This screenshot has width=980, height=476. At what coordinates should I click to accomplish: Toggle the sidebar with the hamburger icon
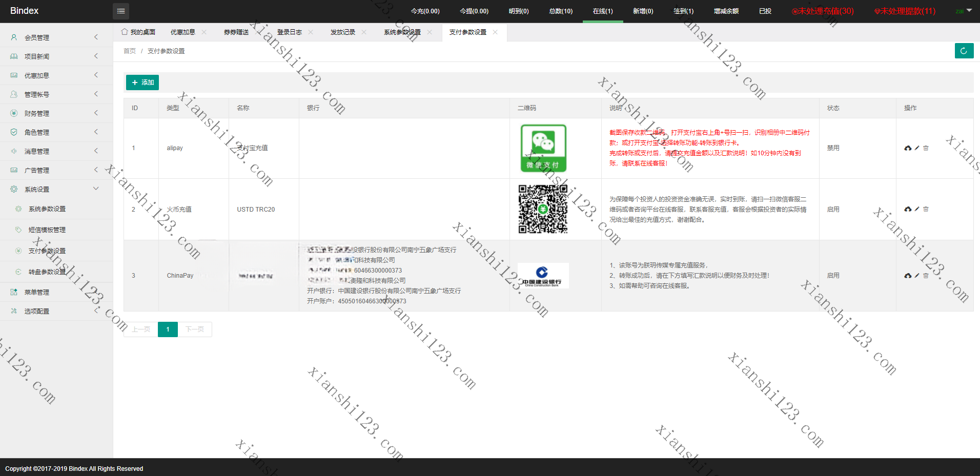(120, 11)
